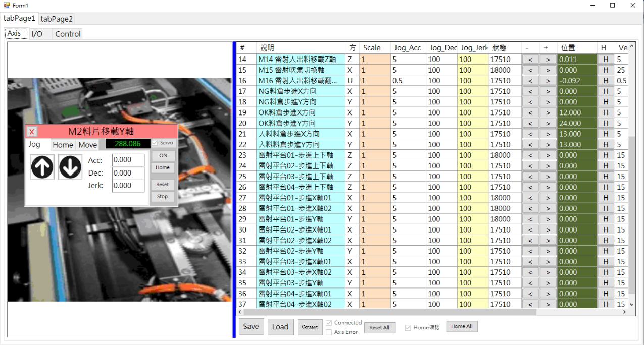Select the cell '雷射平台01-步進Y軸'

pos(301,219)
